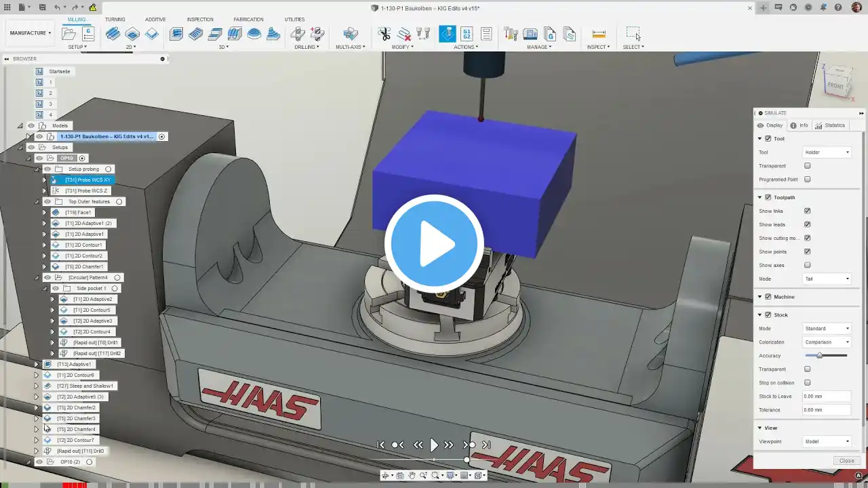Switch to the Turning ribbon tab
Screen dimensions: 868x488
(x=115, y=20)
